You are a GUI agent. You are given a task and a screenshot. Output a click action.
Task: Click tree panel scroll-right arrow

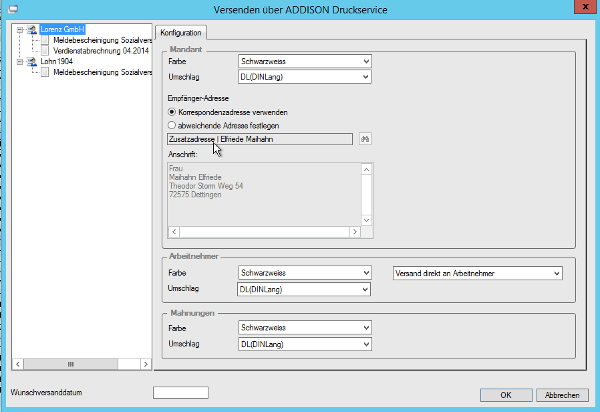(146, 364)
